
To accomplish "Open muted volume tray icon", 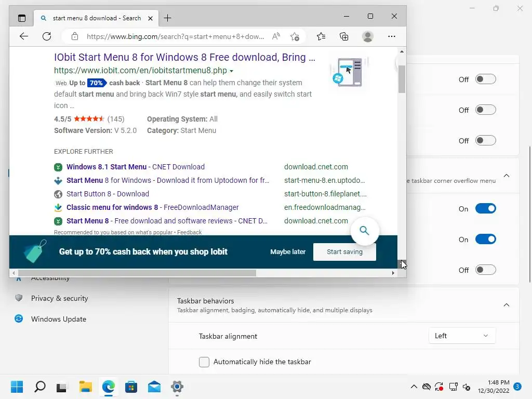I will (467, 387).
